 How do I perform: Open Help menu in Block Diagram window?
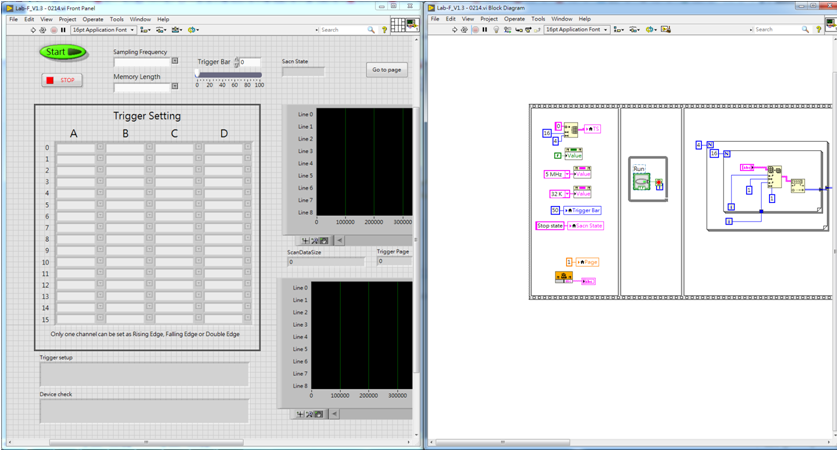tap(585, 19)
